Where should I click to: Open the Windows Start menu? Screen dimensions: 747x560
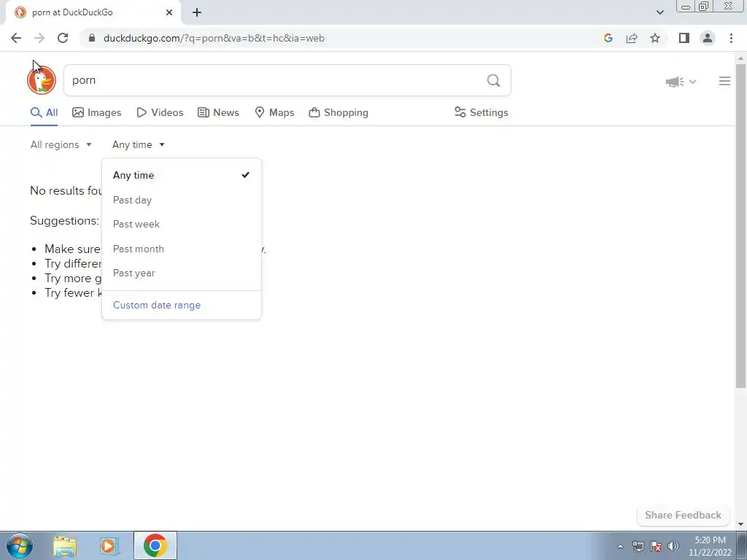(20, 545)
